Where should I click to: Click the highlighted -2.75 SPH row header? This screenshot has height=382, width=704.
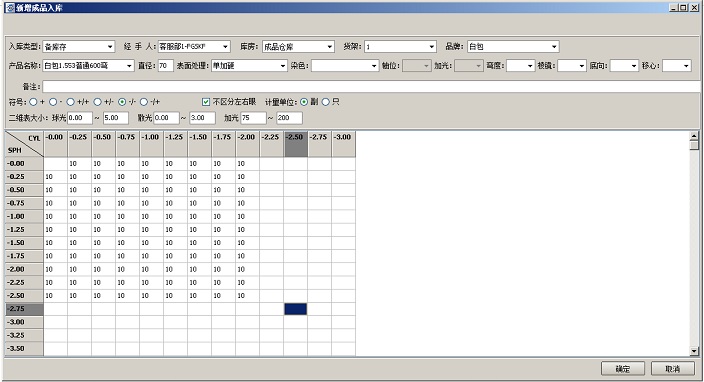tap(24, 309)
